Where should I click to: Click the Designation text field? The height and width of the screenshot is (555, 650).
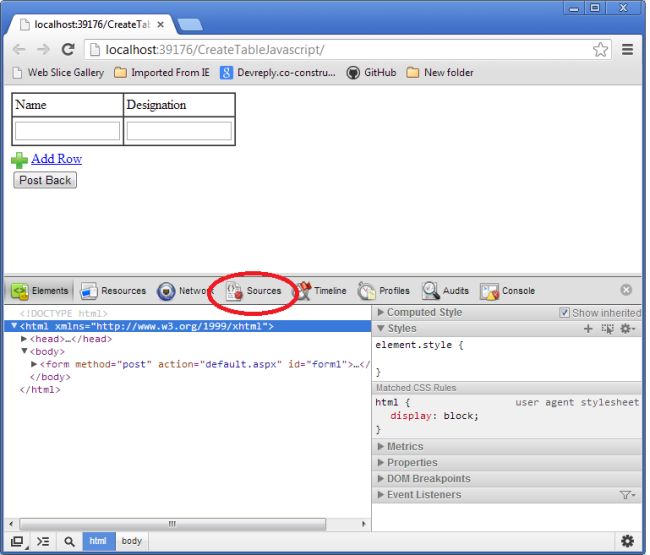tap(179, 131)
